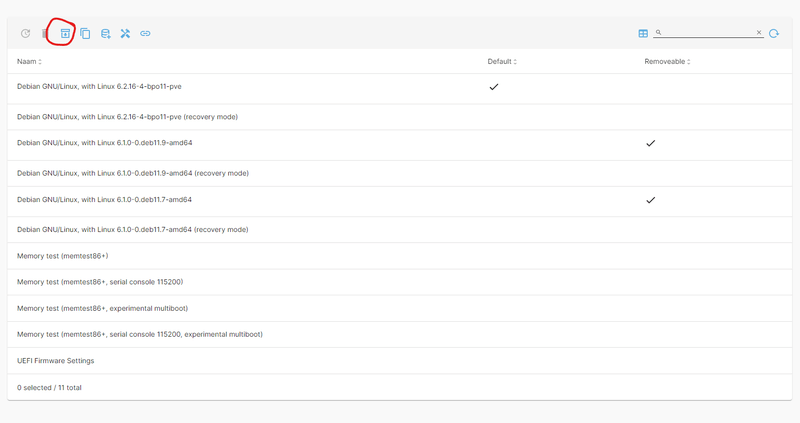Click the greyed-out trash icon
This screenshot has width=800, height=423.
click(x=45, y=33)
